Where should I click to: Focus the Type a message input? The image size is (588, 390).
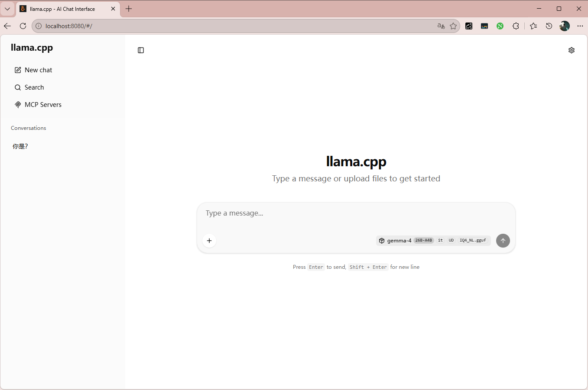click(356, 213)
